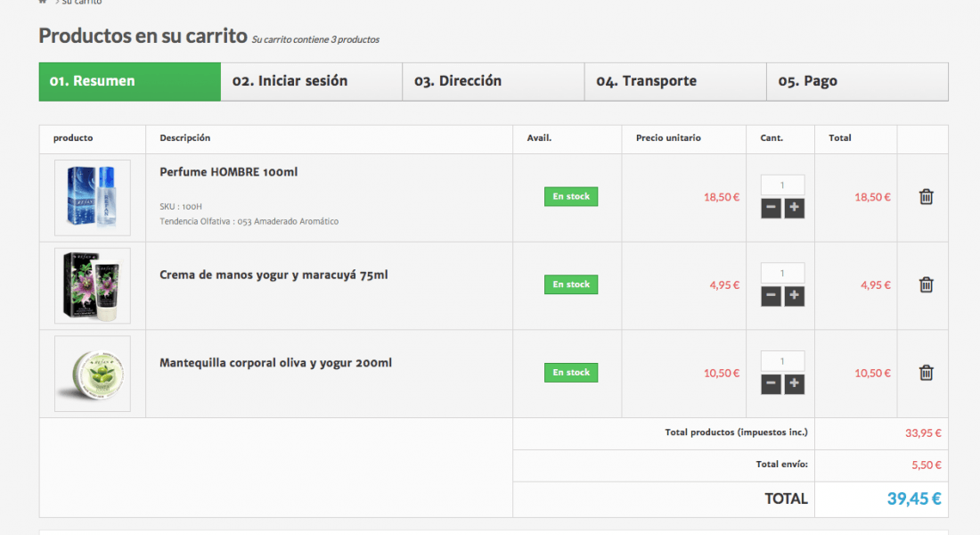980x535 pixels.
Task: Switch to 04. Transporte step
Action: tap(675, 81)
